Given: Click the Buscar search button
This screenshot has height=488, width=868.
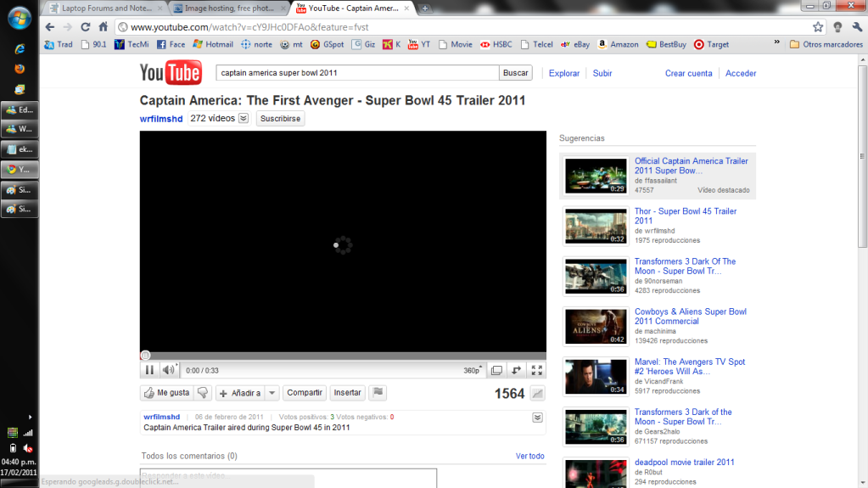Looking at the screenshot, I should click(x=515, y=72).
